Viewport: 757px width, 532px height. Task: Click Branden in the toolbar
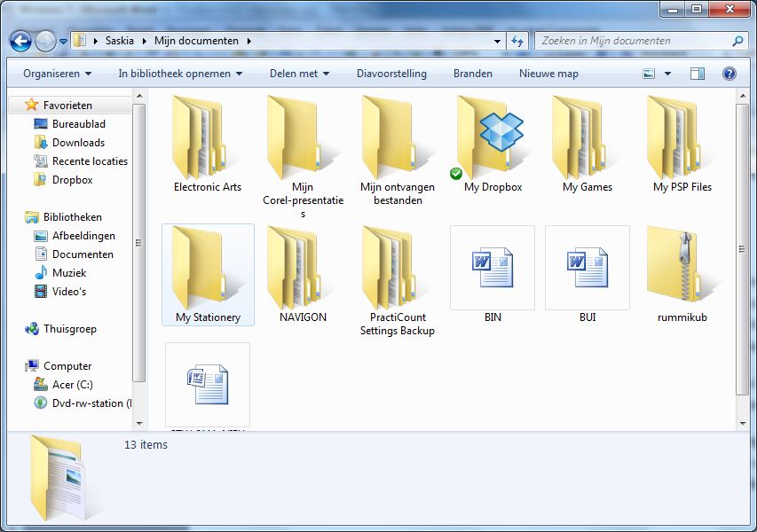pyautogui.click(x=473, y=74)
